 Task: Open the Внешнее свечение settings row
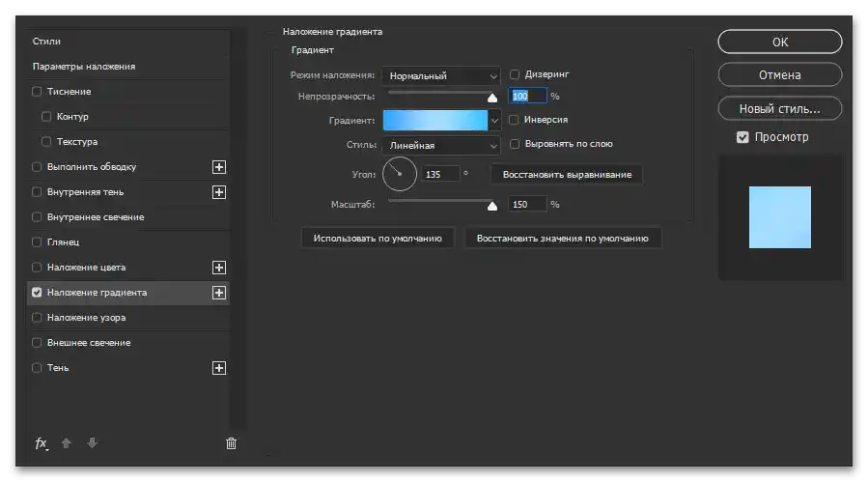[x=127, y=342]
